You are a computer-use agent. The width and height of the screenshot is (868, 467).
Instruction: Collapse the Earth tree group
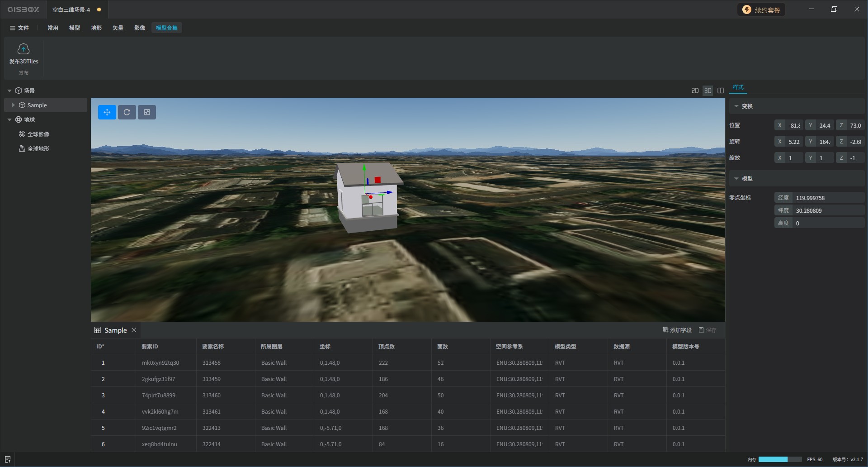(x=9, y=119)
